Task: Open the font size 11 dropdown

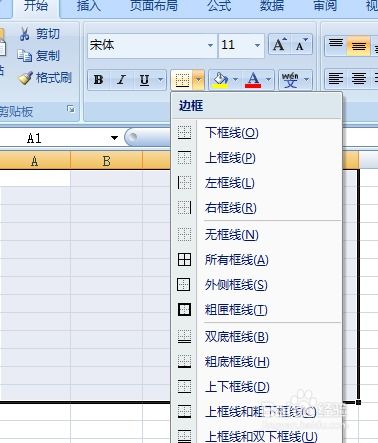Action: coord(257,45)
